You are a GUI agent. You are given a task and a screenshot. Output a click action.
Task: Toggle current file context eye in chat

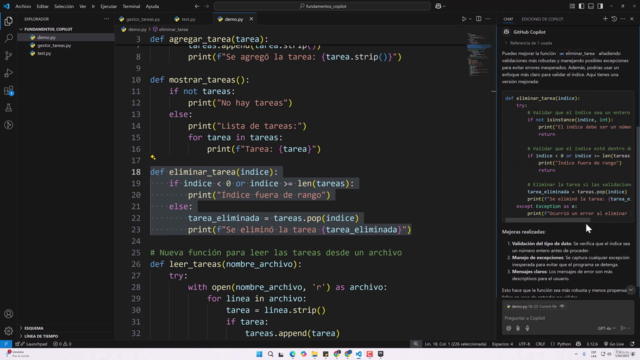[562, 306]
